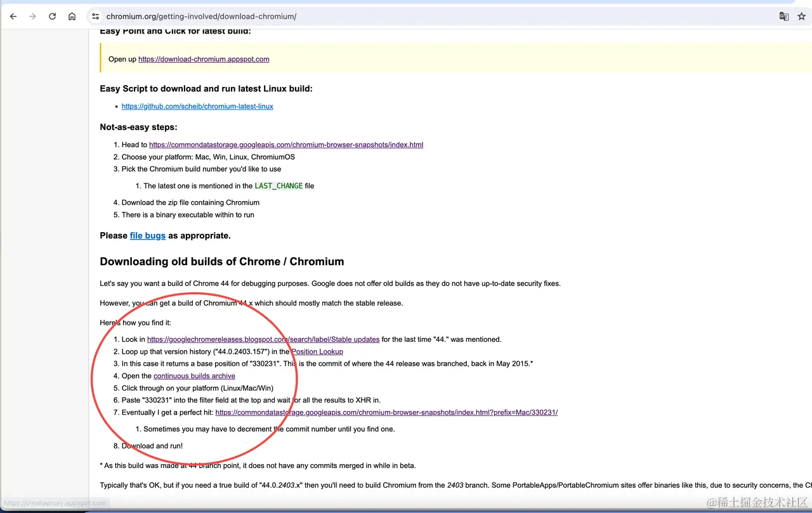Go back to the previous page

13,16
